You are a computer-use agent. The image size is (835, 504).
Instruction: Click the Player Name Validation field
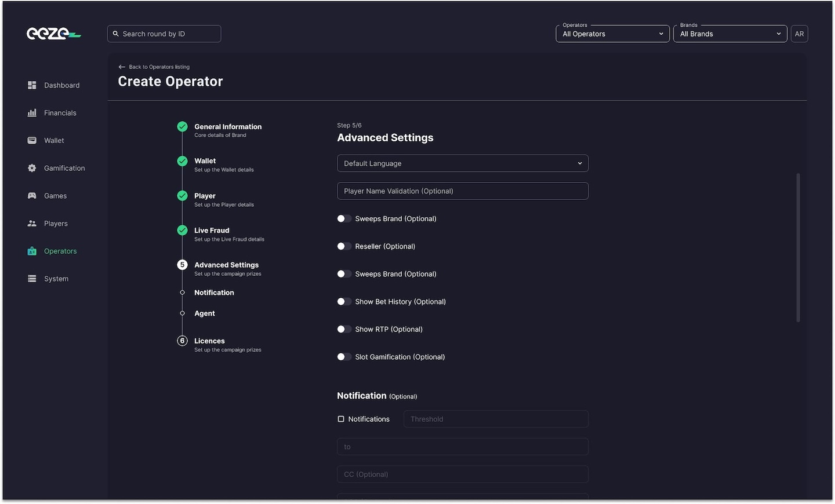pyautogui.click(x=462, y=191)
